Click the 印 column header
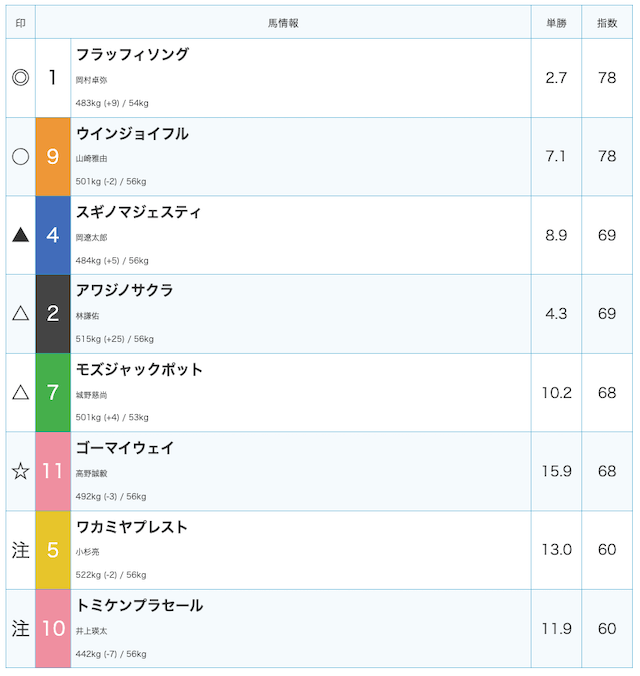 [x=20, y=23]
